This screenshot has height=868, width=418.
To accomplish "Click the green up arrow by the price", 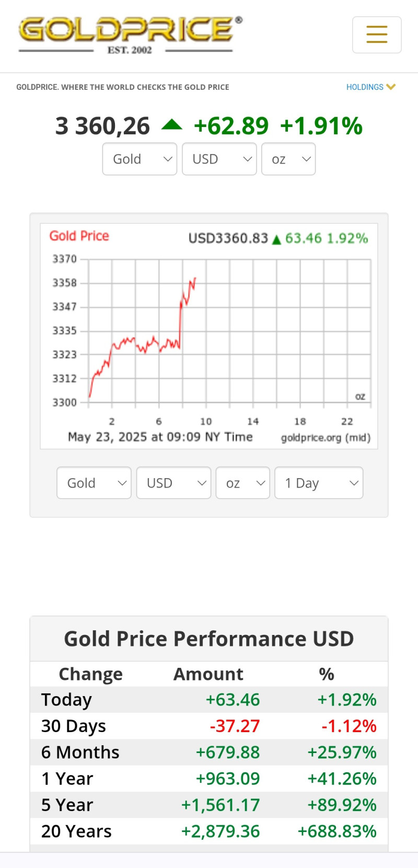I will coord(172,124).
